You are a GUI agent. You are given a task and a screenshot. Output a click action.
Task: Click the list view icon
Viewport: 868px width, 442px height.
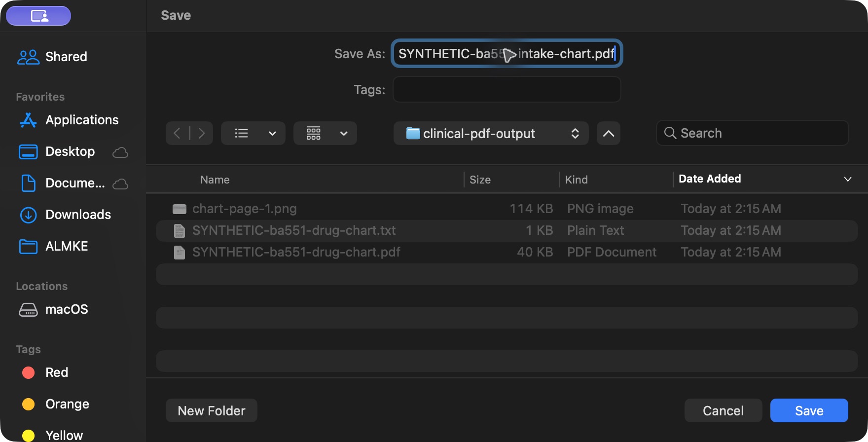(242, 133)
